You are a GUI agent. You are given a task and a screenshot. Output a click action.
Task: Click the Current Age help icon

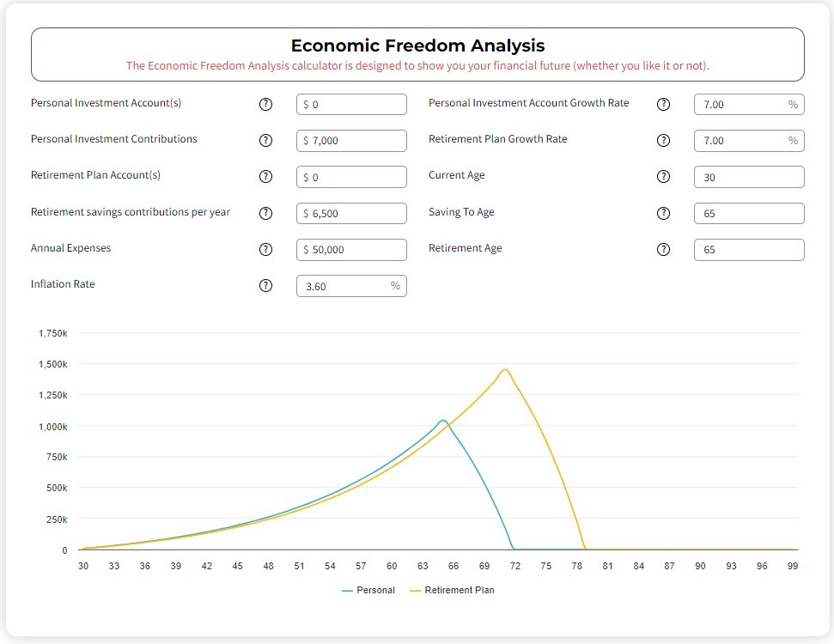[663, 177]
